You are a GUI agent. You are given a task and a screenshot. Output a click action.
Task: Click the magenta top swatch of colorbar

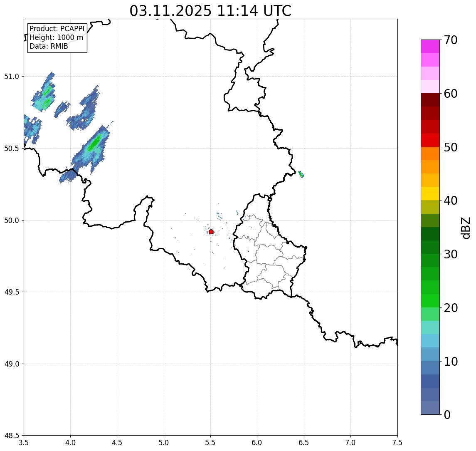pos(430,47)
